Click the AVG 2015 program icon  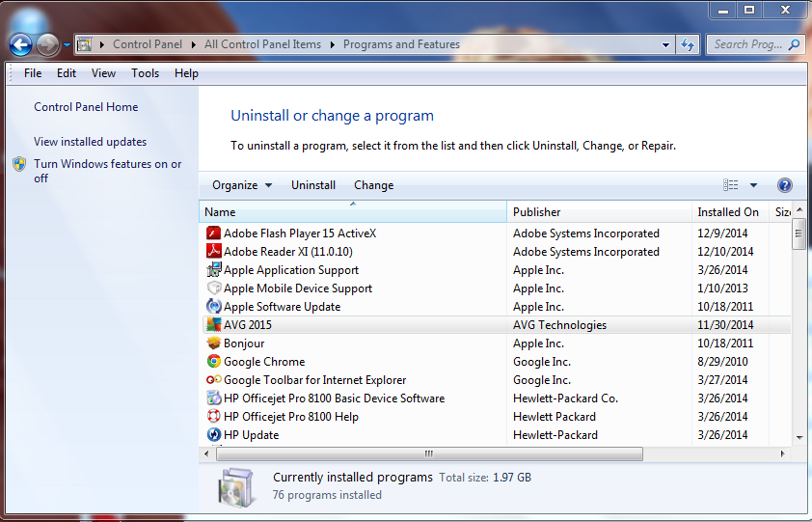pyautogui.click(x=214, y=325)
